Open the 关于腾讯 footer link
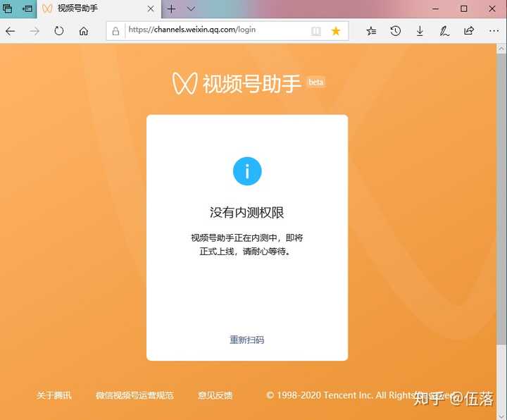Viewport: 507px width, 420px height. [x=54, y=395]
